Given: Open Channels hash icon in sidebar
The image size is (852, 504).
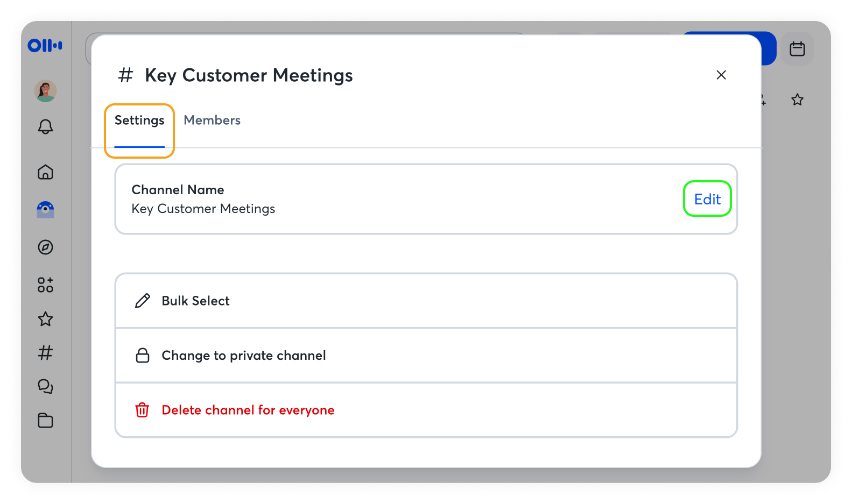Looking at the screenshot, I should coord(45,353).
